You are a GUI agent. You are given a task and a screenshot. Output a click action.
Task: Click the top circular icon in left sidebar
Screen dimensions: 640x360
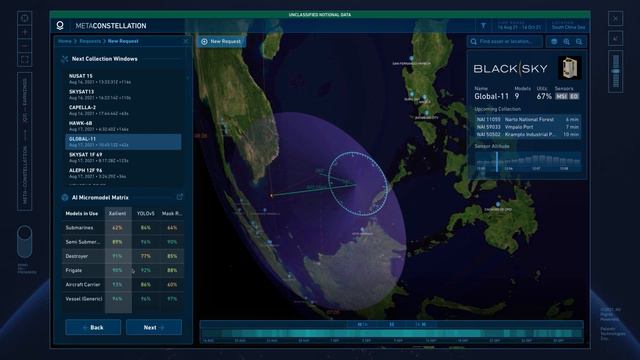[24, 18]
